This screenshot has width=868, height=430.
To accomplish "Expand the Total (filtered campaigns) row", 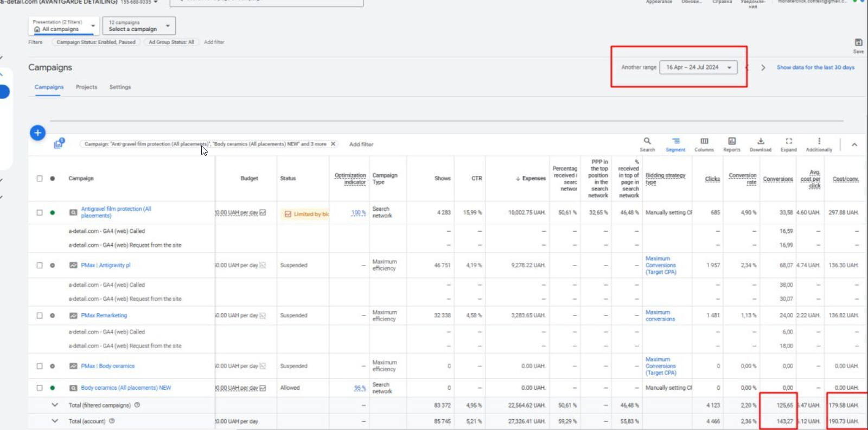I will 55,405.
